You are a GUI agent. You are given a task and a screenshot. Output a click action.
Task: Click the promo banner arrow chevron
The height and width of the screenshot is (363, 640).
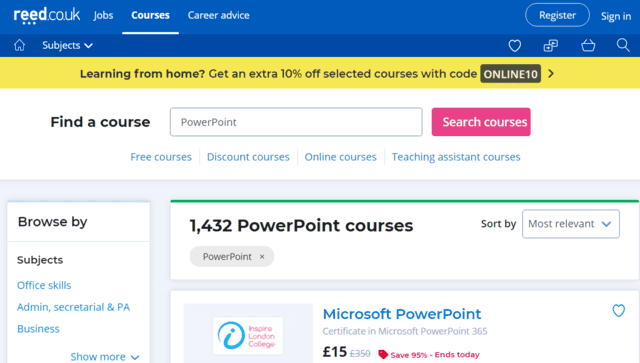coord(551,73)
